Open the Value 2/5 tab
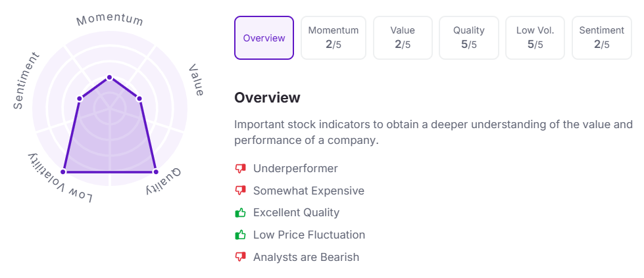The image size is (644, 278). coord(403,38)
